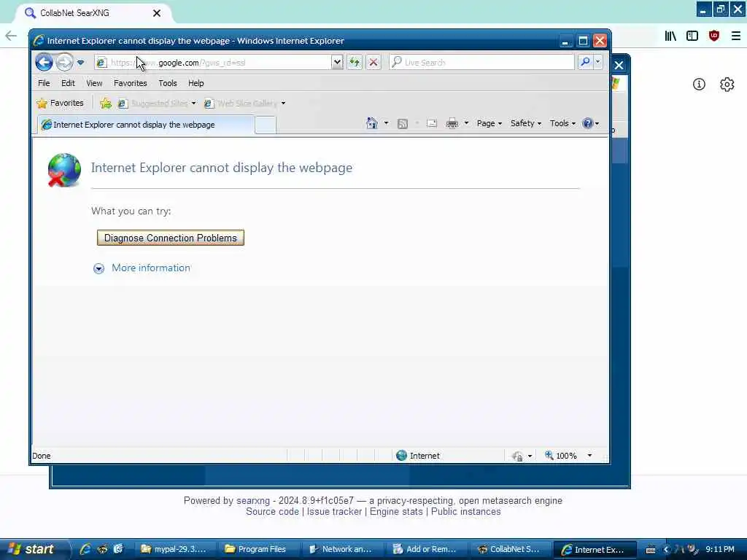This screenshot has height=560, width=747.
Task: Toggle the sidebar icon in background browser
Action: (x=692, y=36)
